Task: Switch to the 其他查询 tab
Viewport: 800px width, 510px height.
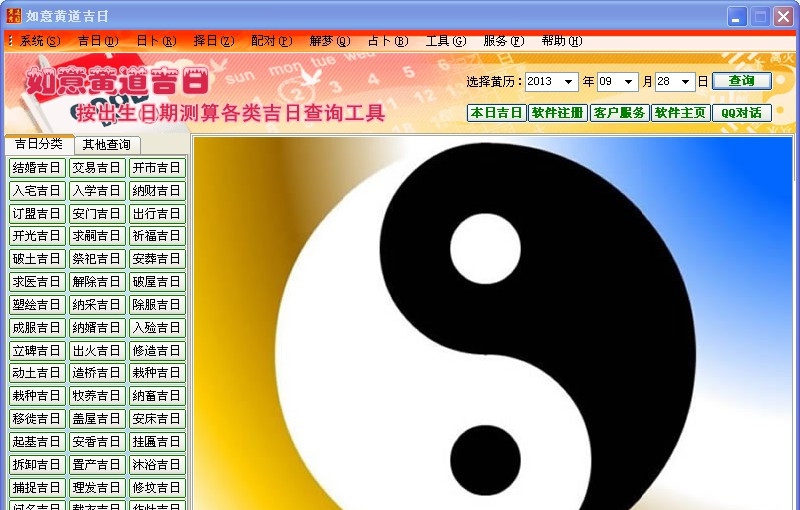Action: point(107,145)
